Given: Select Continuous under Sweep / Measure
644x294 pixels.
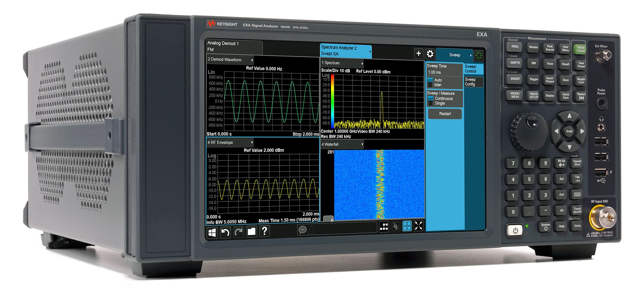Looking at the screenshot, I should (440, 98).
